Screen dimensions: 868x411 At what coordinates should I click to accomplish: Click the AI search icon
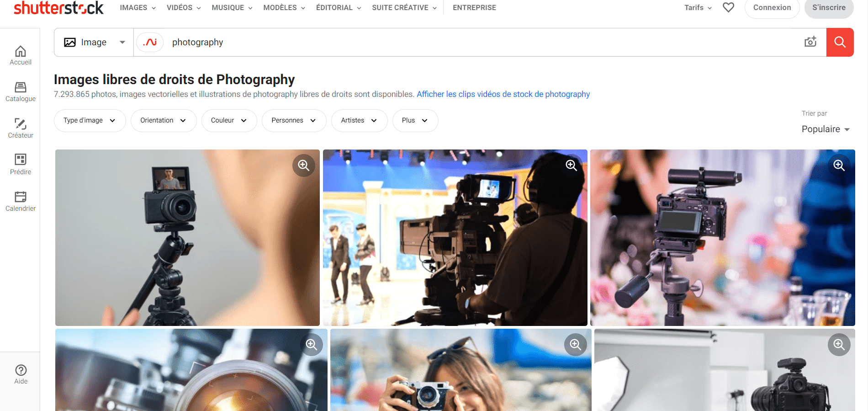[150, 42]
